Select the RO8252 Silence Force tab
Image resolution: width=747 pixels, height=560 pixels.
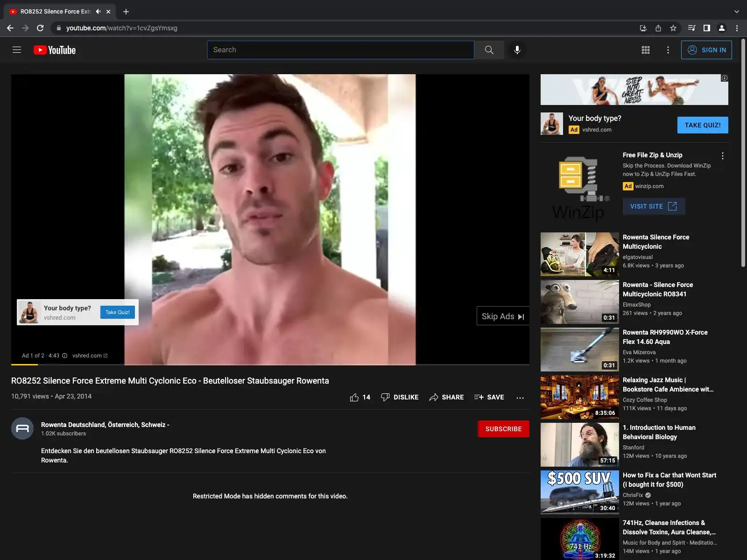pos(55,12)
